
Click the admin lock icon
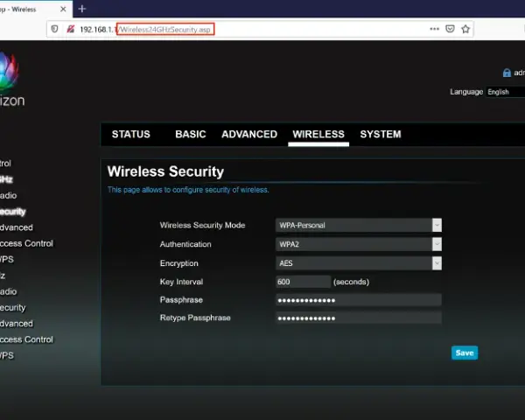click(507, 73)
